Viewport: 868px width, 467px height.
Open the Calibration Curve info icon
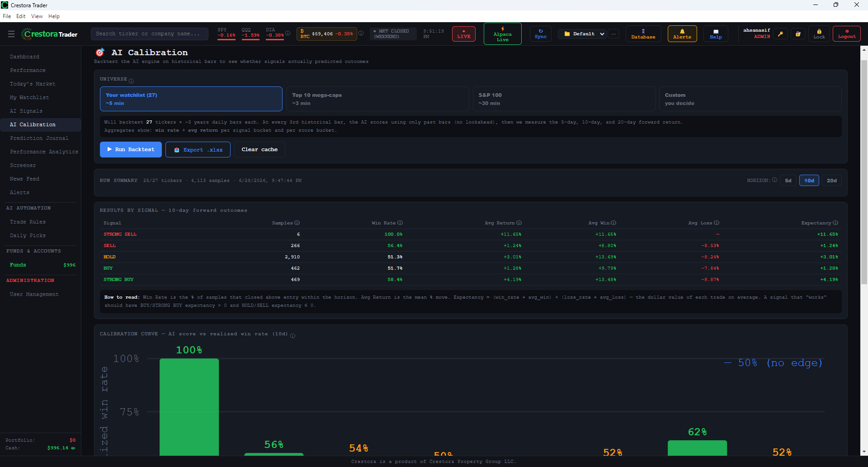[292, 336]
